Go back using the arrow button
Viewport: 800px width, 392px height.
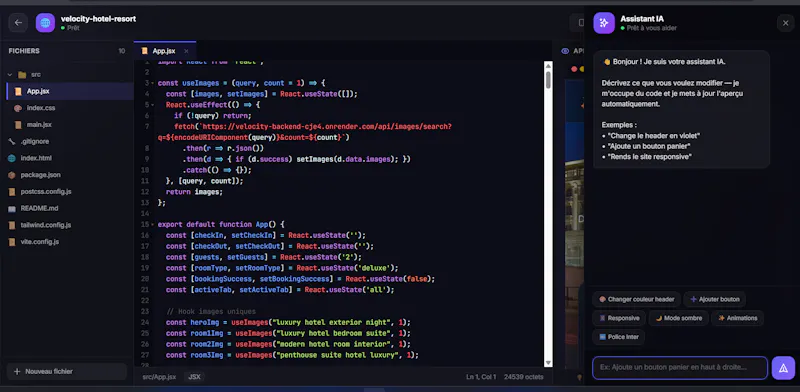[x=18, y=22]
